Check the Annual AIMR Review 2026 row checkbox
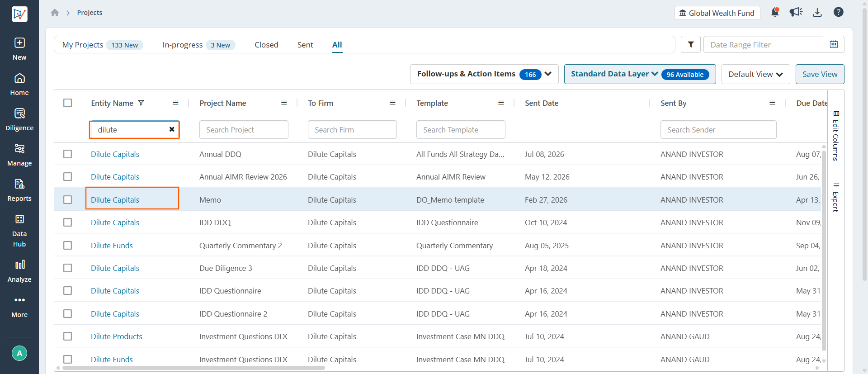 [68, 177]
